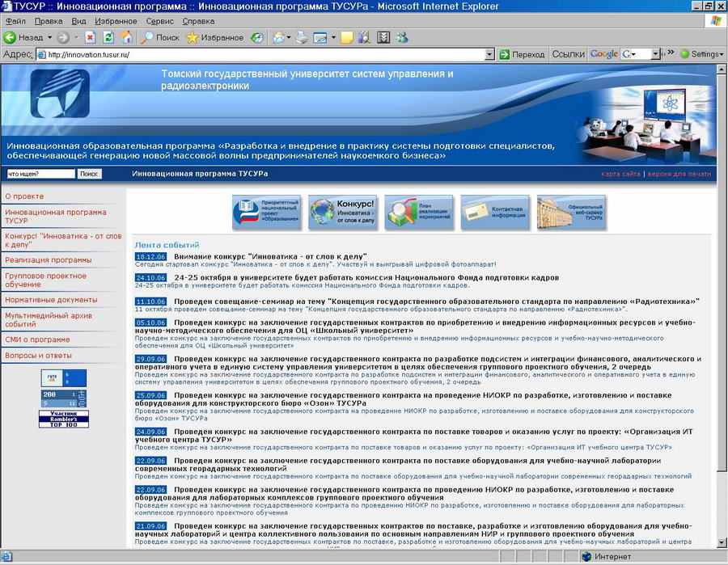The image size is (728, 565).
Task: Open the Правка menu
Action: (x=49, y=21)
